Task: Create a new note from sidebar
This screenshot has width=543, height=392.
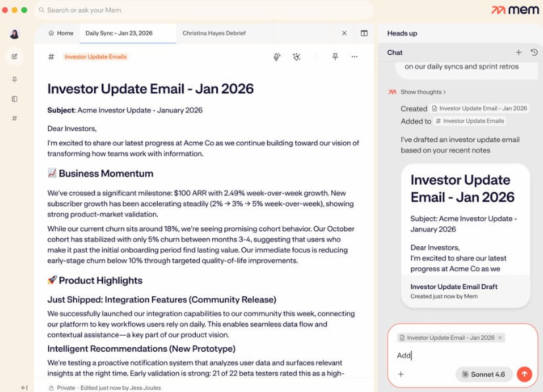Action: pos(14,56)
